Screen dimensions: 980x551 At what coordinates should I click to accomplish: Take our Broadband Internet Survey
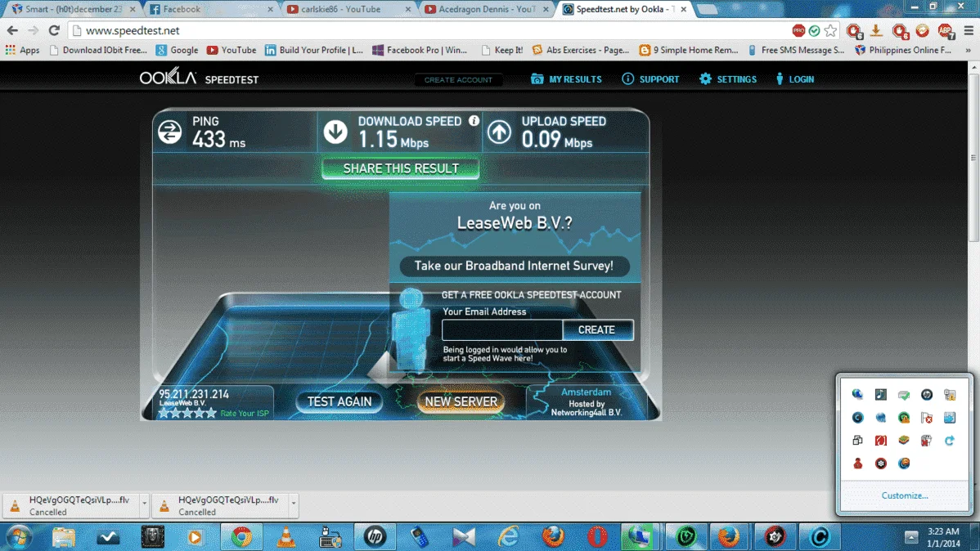click(x=514, y=267)
